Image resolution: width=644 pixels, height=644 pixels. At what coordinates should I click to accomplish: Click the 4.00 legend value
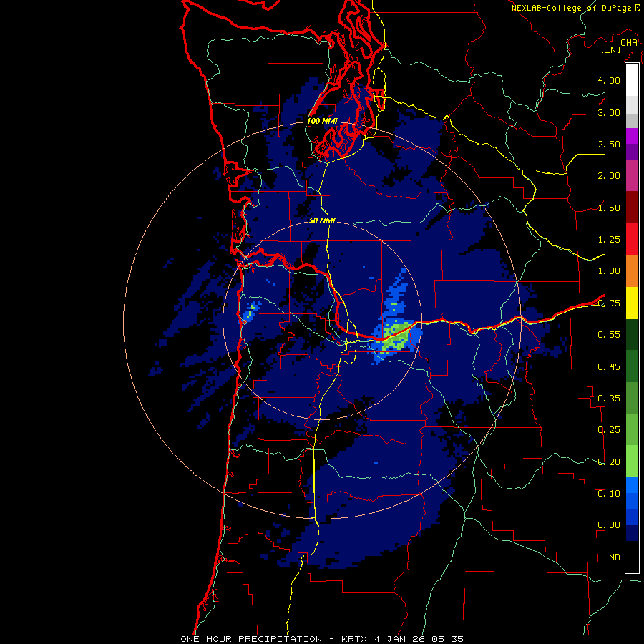point(609,80)
